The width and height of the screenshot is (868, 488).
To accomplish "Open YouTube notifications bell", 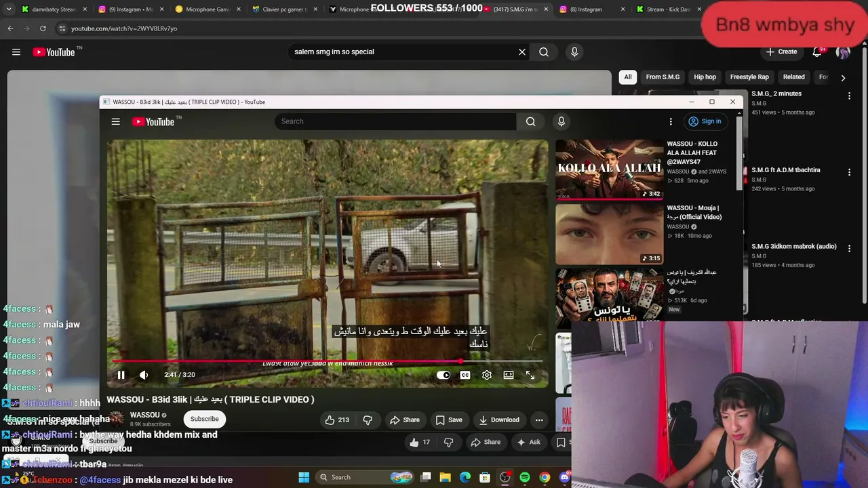I will (x=818, y=52).
